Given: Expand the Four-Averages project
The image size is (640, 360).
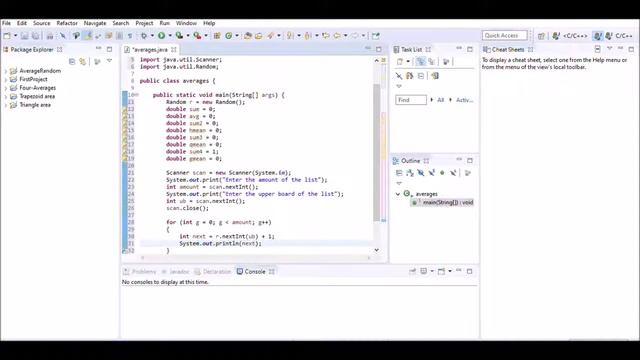Looking at the screenshot, I should [x=6, y=88].
